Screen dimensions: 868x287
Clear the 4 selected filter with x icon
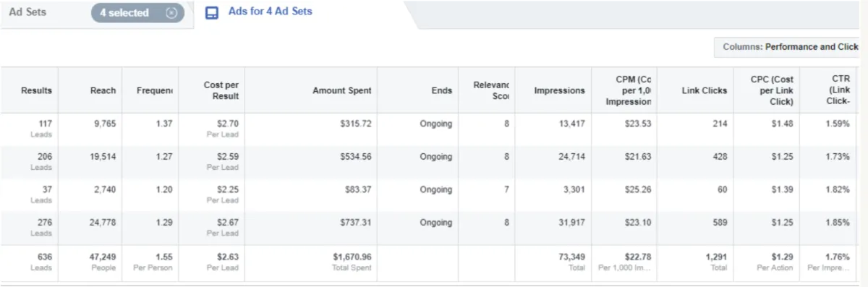pyautogui.click(x=171, y=13)
